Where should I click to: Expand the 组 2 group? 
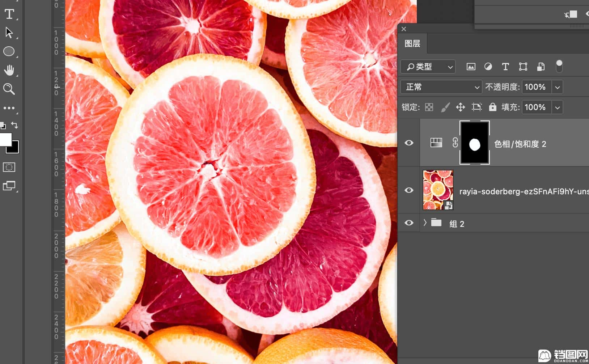coord(425,223)
